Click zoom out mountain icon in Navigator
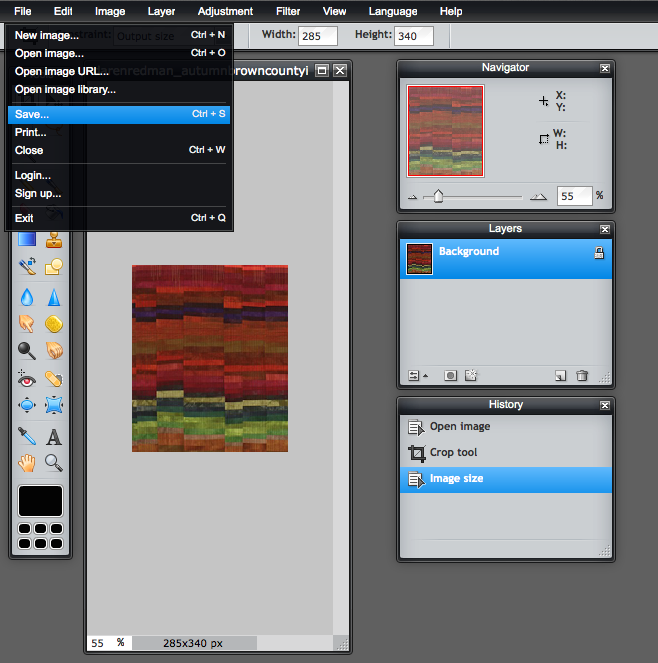 (412, 197)
